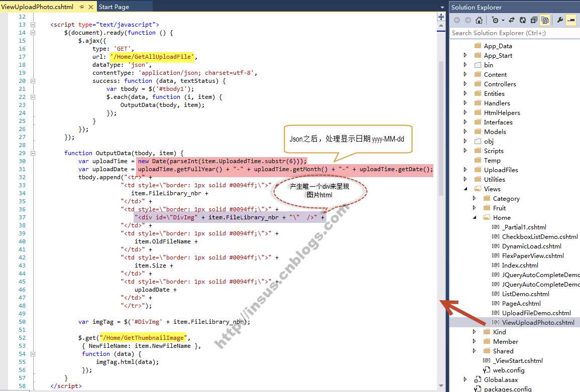Image resolution: width=580 pixels, height=392 pixels.
Task: Click the Back button in Solution Explorer
Action: click(x=457, y=20)
